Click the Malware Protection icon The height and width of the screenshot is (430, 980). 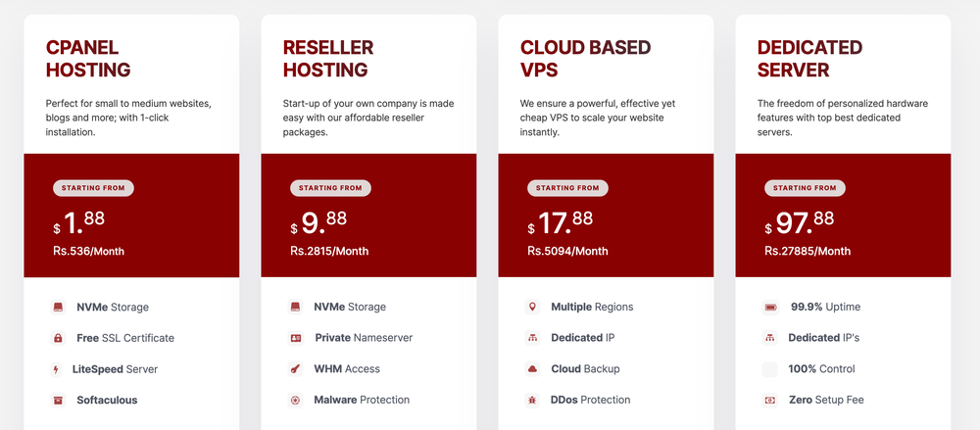click(x=295, y=400)
